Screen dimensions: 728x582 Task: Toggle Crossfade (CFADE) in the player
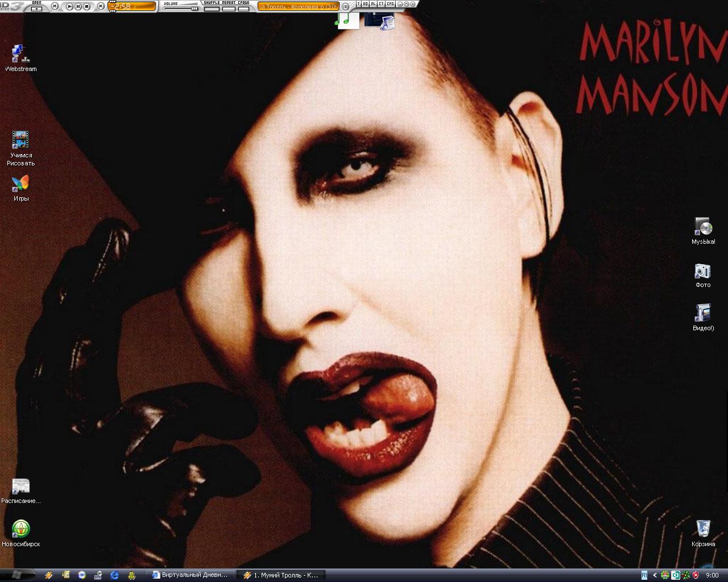(243, 9)
